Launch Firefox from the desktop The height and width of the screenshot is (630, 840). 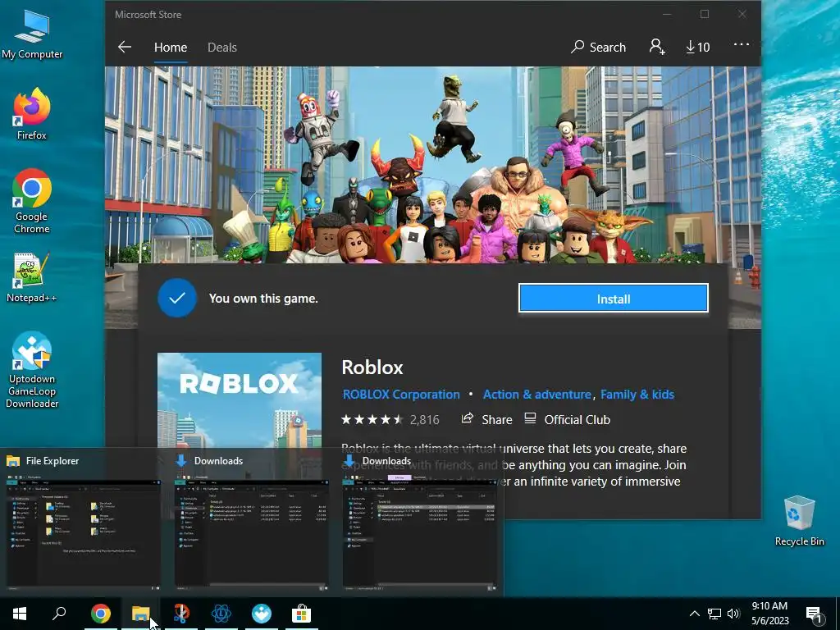click(x=32, y=113)
